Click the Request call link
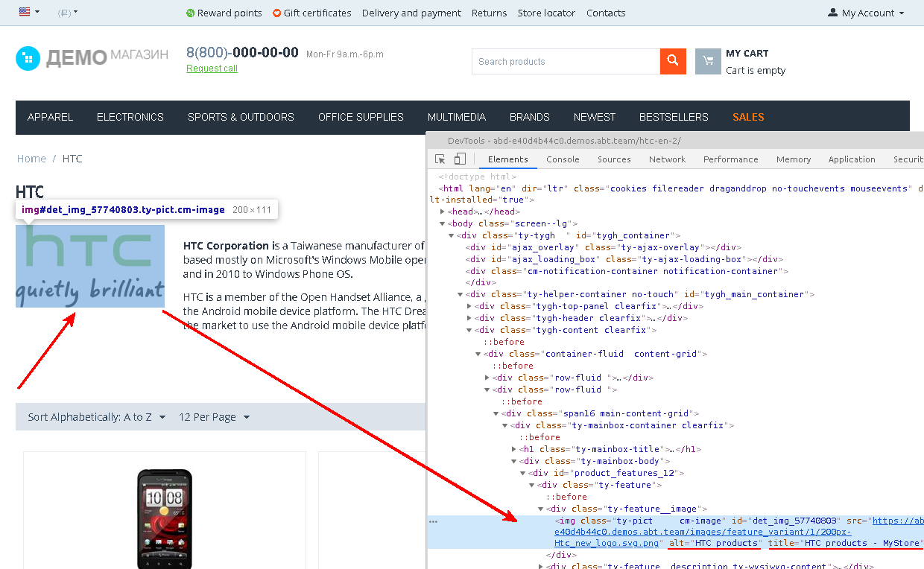The height and width of the screenshot is (569, 924). click(x=212, y=69)
